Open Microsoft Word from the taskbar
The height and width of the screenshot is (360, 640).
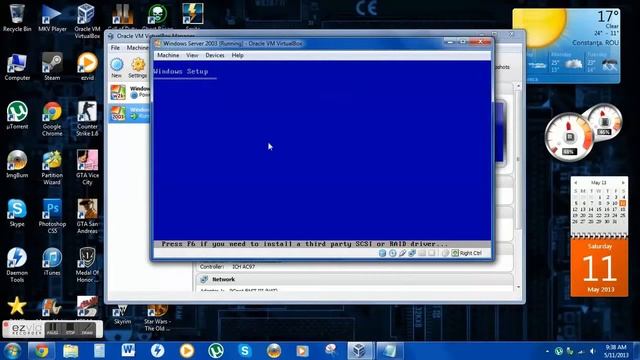(128, 351)
